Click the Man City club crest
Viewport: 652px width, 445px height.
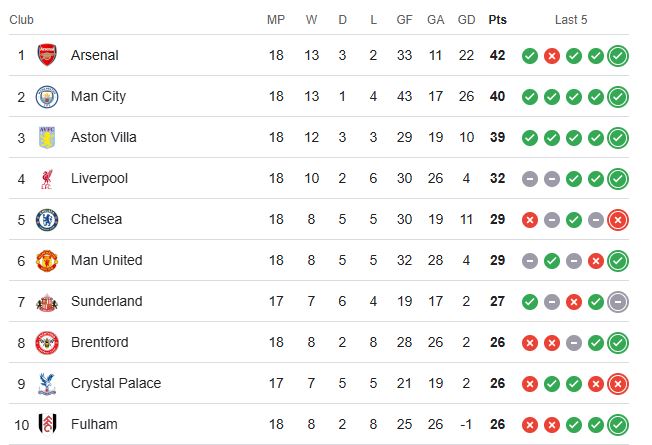pos(47,96)
